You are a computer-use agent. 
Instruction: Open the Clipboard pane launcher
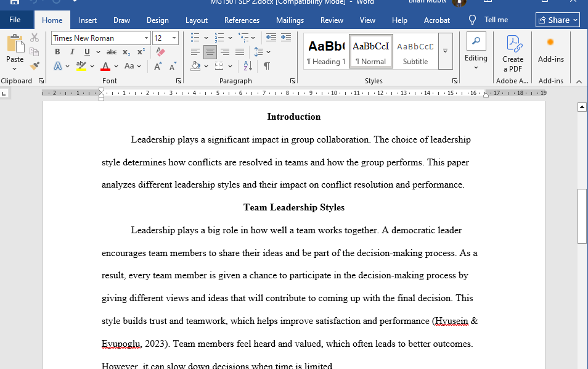[41, 81]
